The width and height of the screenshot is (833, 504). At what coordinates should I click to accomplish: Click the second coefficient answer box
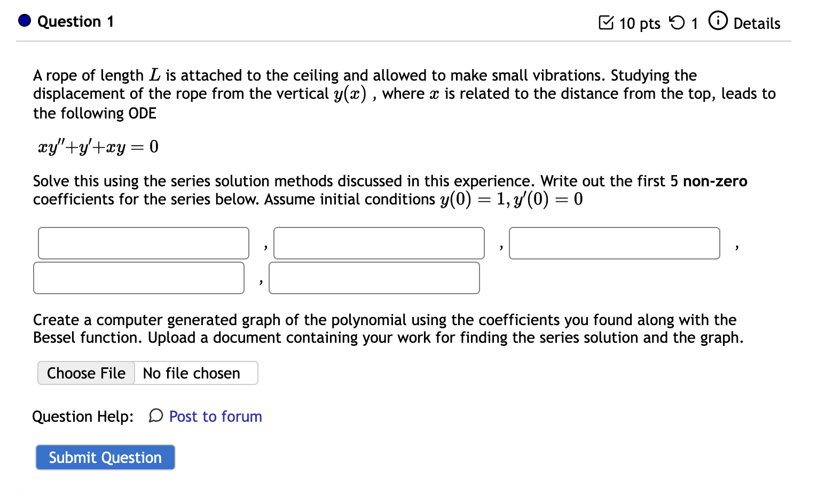(x=379, y=243)
